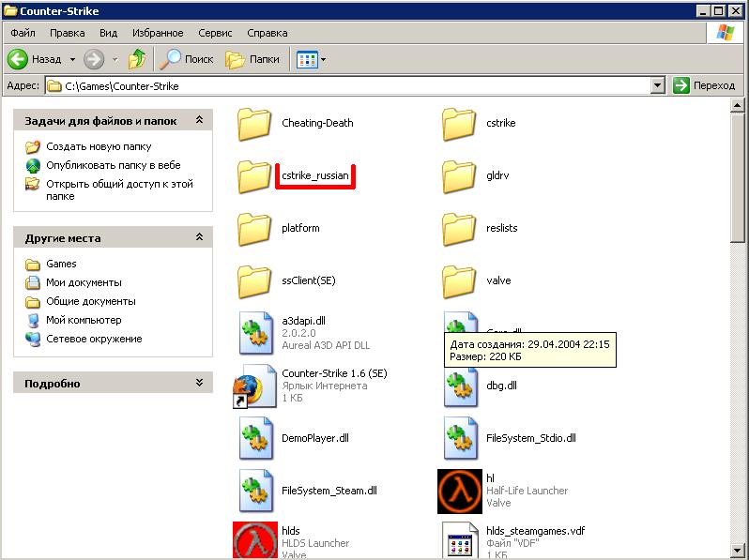Select the platform folder icon

point(254,229)
